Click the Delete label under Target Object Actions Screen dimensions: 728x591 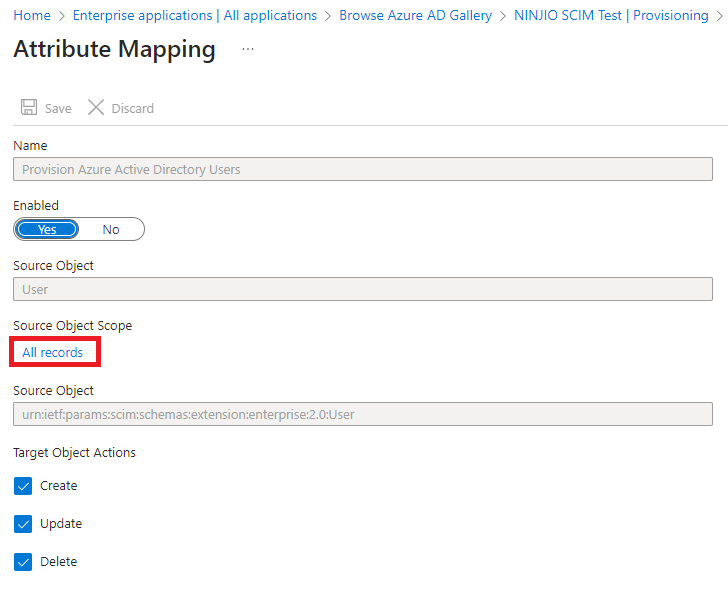coord(58,562)
